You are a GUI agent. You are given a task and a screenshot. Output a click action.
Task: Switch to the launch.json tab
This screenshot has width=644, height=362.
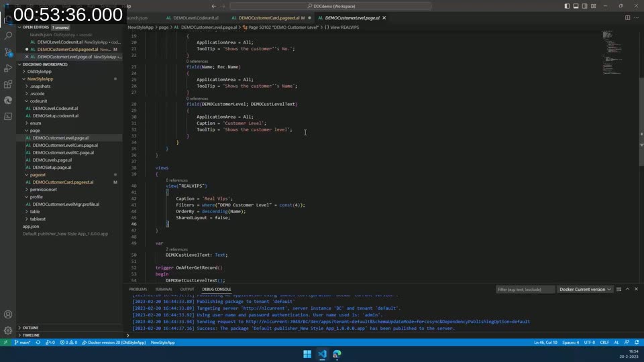click(x=137, y=17)
